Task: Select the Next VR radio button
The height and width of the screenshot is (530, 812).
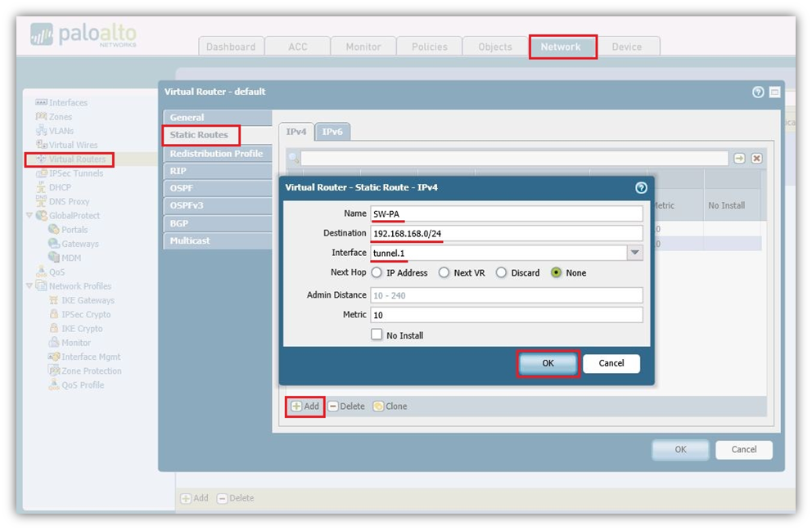Action: click(x=444, y=273)
